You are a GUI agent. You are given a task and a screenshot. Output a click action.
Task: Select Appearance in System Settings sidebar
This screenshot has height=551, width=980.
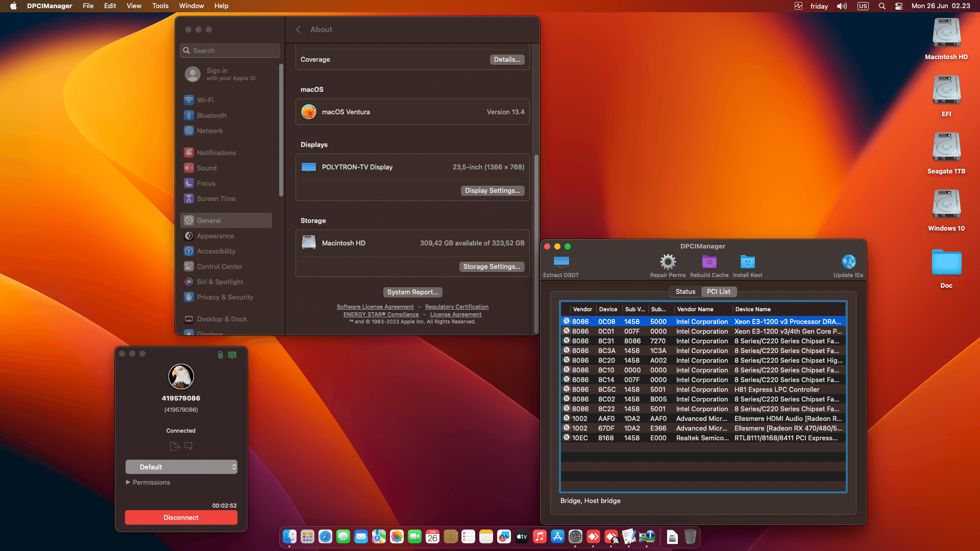tap(215, 236)
